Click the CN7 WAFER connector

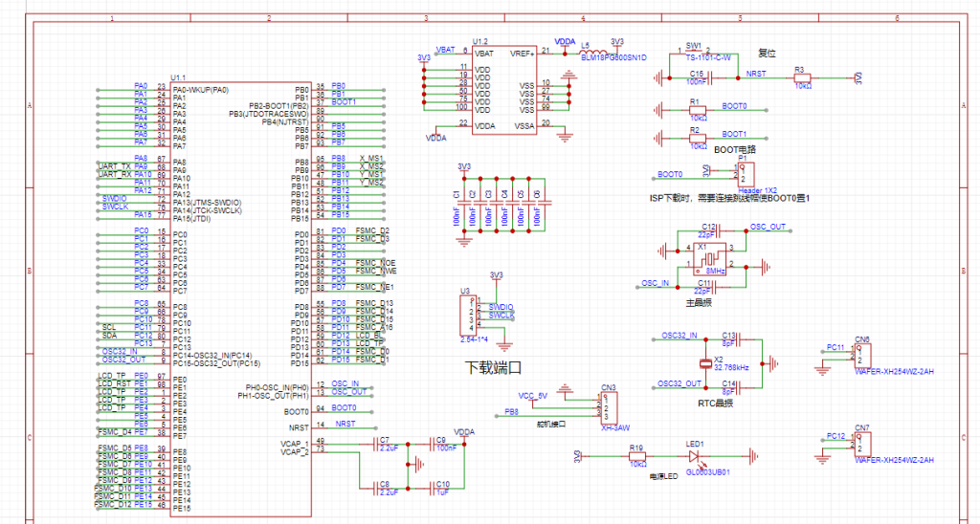point(862,443)
